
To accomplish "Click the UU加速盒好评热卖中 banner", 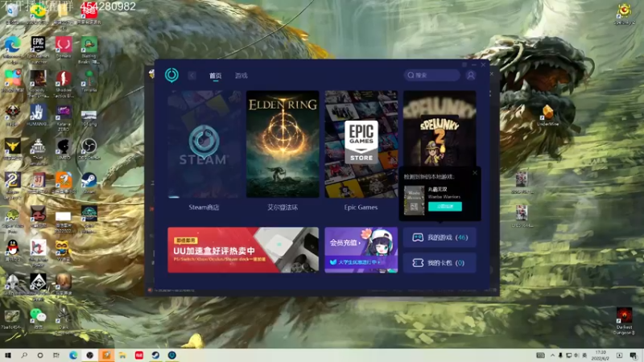I will [243, 250].
